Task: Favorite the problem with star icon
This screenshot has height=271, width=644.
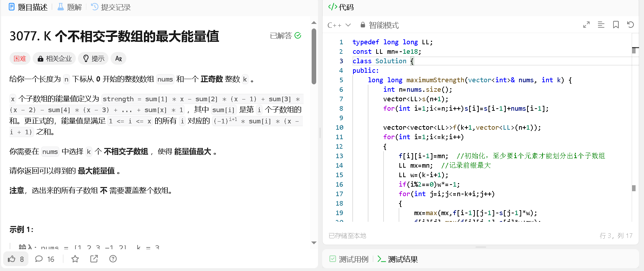Action: coord(75,259)
